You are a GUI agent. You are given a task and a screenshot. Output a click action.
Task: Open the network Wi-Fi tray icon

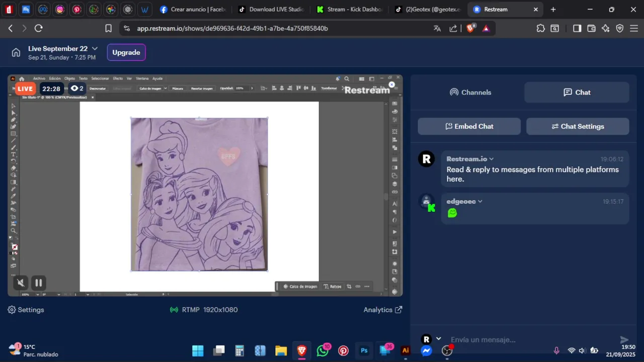[x=571, y=350]
